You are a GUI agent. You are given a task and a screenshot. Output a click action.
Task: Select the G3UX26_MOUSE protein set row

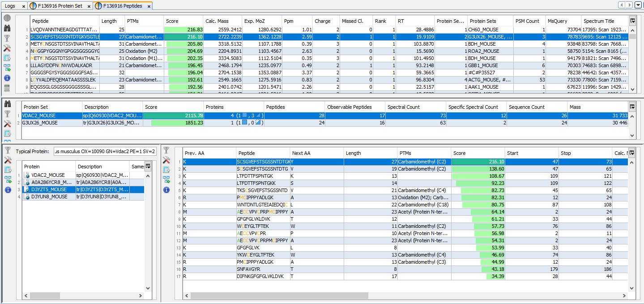click(325, 123)
